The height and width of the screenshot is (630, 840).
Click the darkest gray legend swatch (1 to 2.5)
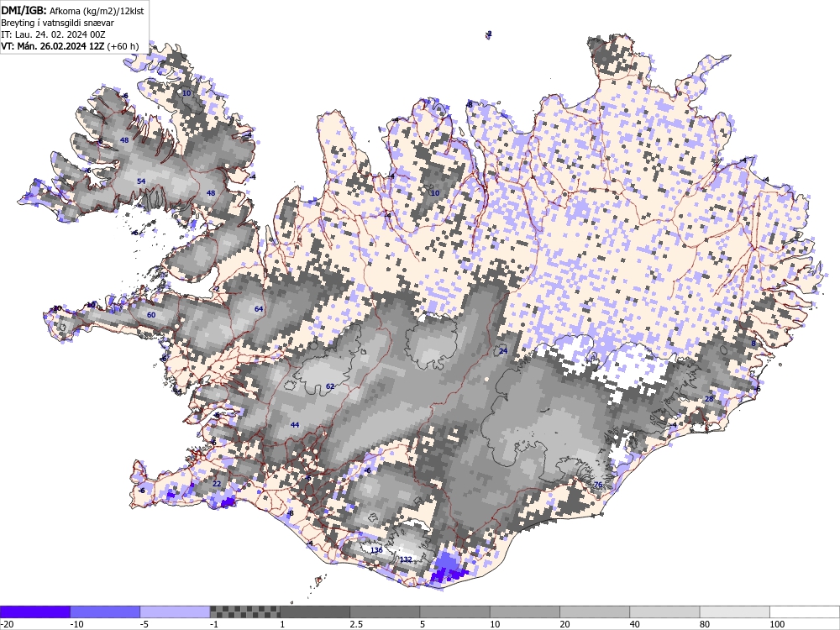[x=315, y=612]
